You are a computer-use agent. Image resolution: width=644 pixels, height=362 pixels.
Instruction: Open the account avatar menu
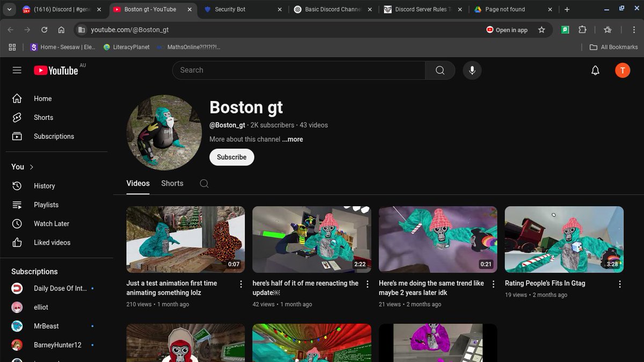[x=623, y=70]
